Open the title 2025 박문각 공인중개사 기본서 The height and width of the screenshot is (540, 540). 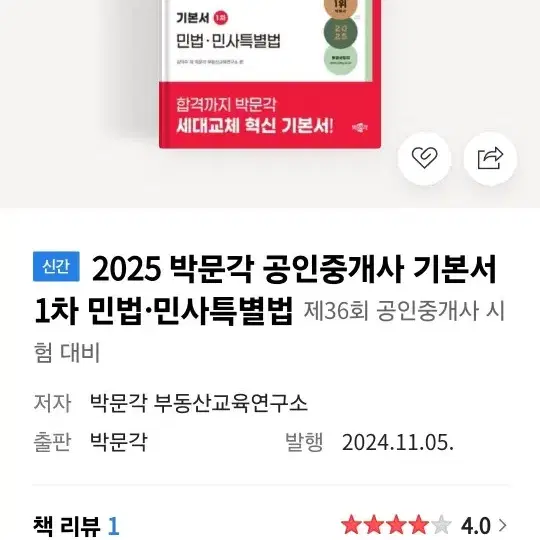pyautogui.click(x=294, y=269)
